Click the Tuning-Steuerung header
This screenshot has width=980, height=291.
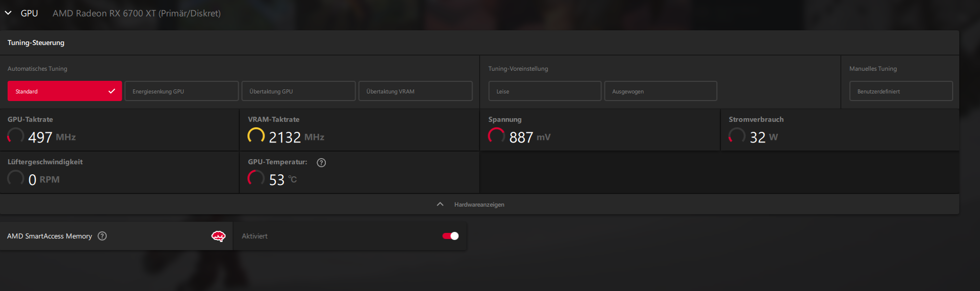(x=36, y=43)
